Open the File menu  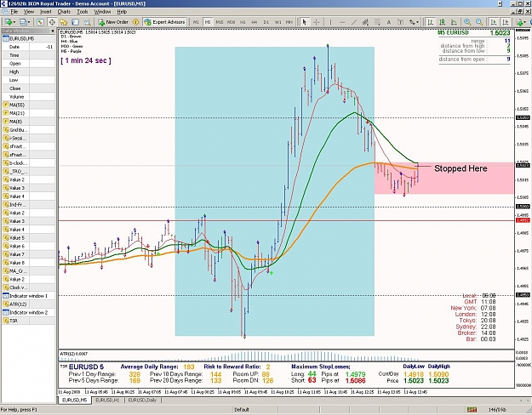coord(14,12)
